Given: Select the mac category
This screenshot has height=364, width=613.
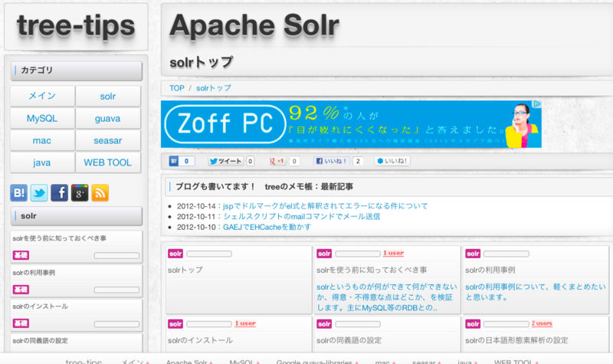Looking at the screenshot, I should click(42, 140).
